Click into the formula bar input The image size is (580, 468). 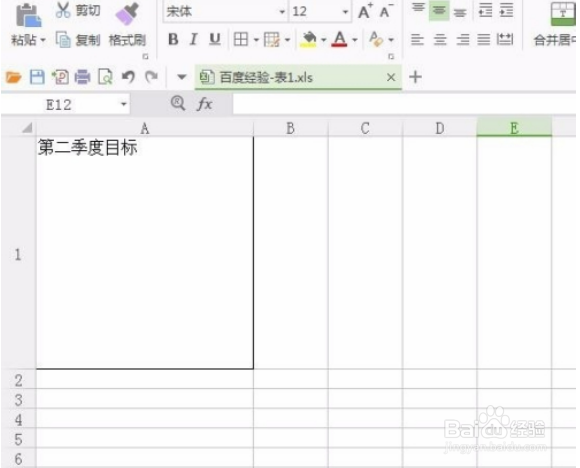click(404, 104)
